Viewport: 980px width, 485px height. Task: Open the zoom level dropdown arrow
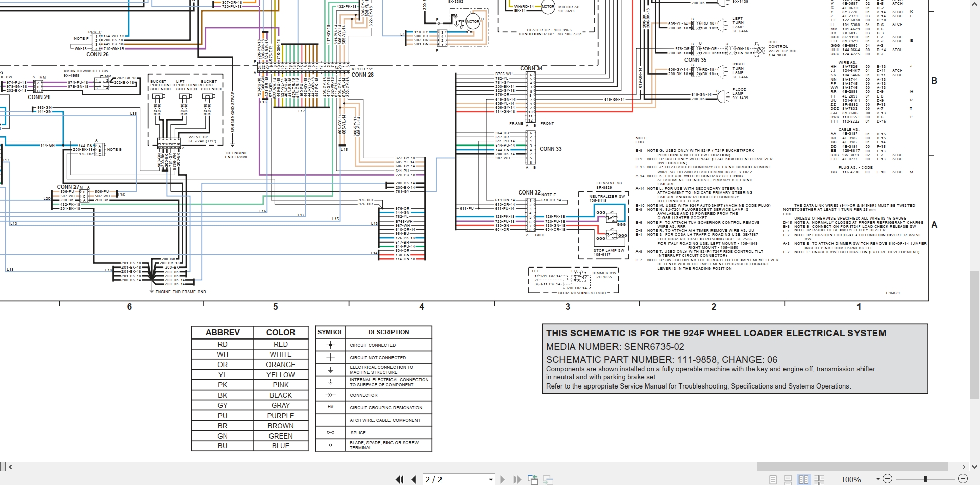(x=878, y=479)
